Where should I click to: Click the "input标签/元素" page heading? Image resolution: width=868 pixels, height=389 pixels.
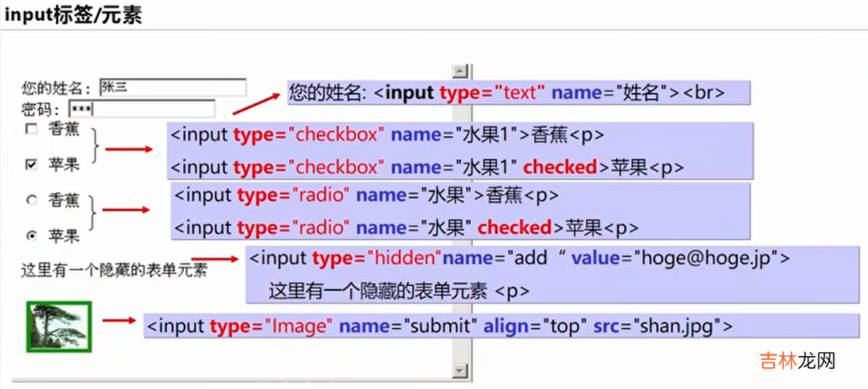(x=73, y=14)
